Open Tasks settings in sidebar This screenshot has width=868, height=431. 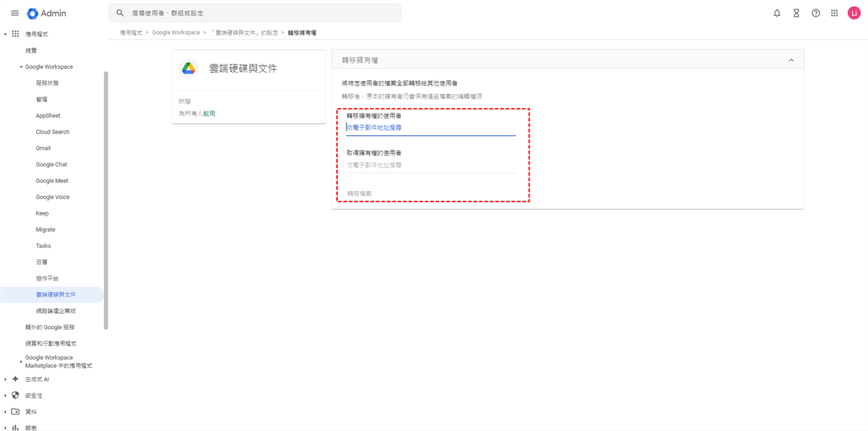[x=43, y=246]
